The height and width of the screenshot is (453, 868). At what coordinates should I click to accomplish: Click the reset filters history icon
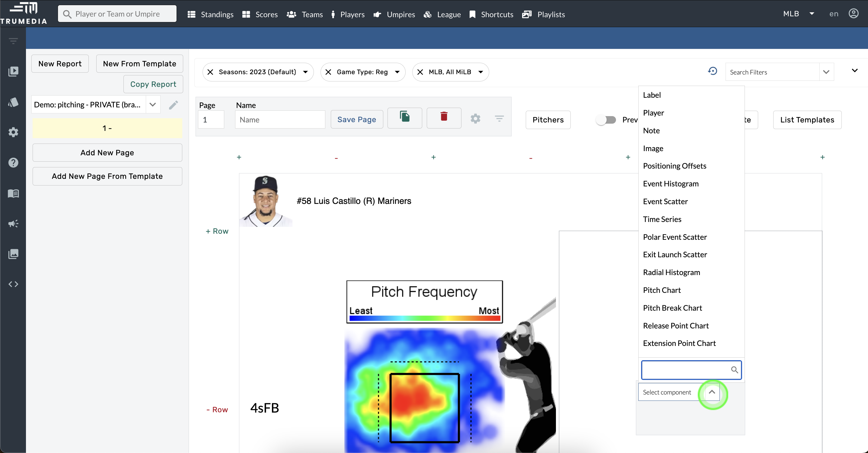coord(712,71)
